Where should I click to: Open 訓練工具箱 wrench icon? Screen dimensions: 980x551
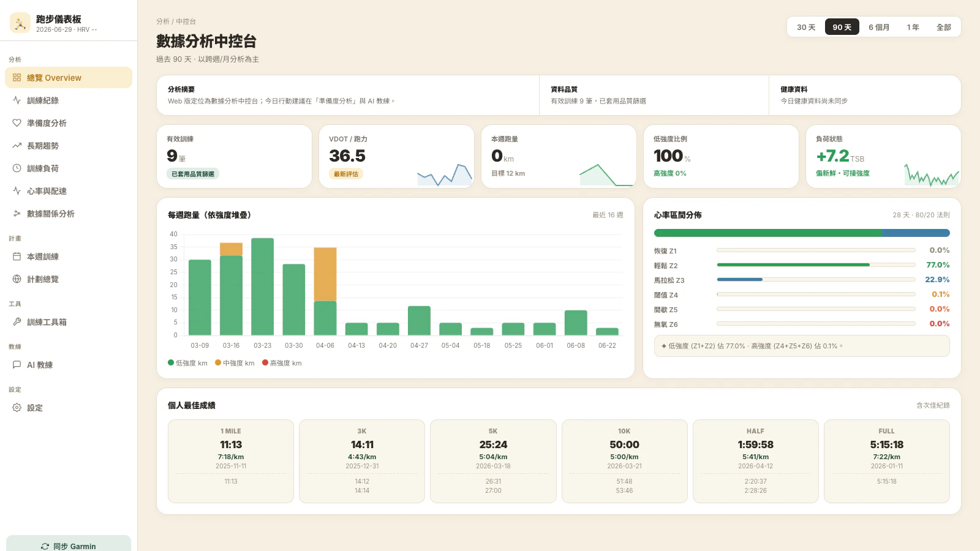pyautogui.click(x=17, y=321)
